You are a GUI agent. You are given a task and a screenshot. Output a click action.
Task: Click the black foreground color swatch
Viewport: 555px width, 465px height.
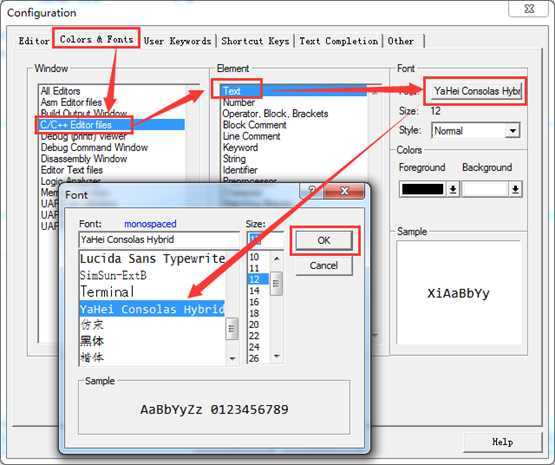click(x=423, y=189)
